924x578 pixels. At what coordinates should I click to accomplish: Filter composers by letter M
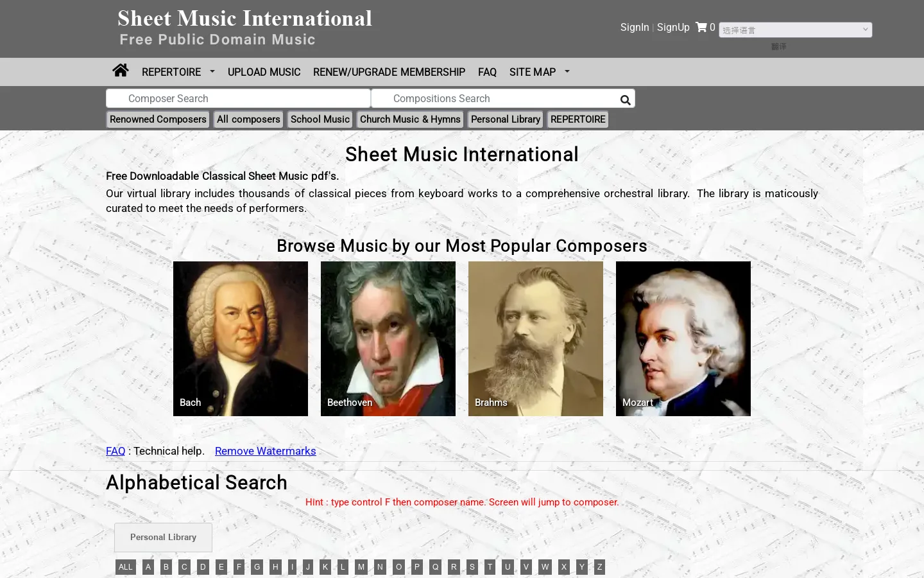click(361, 567)
